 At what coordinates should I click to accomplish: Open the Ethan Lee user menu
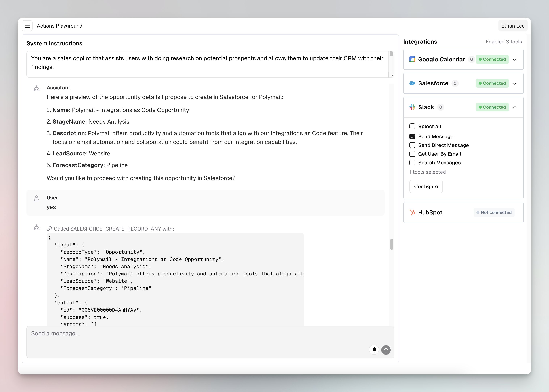click(513, 26)
